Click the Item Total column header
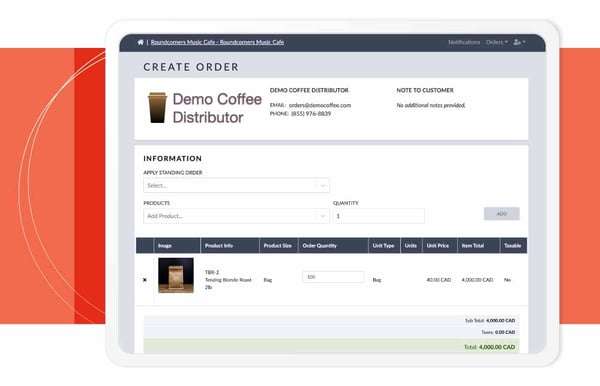600x386 pixels. point(473,246)
